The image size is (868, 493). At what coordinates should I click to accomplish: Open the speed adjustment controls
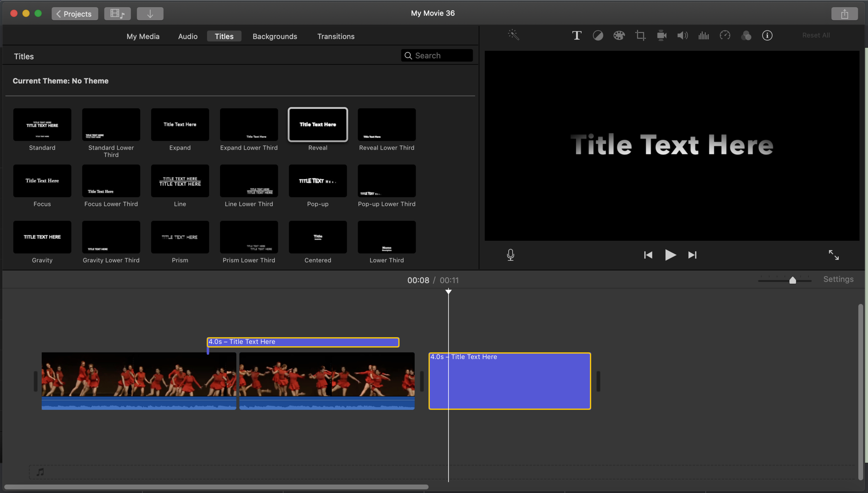pyautogui.click(x=725, y=35)
